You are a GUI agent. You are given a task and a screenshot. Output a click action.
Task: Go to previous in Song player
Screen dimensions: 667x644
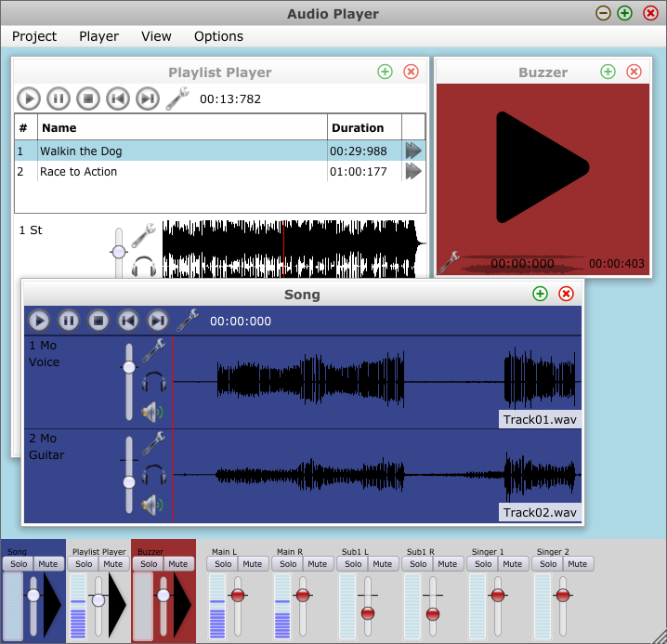tap(128, 321)
